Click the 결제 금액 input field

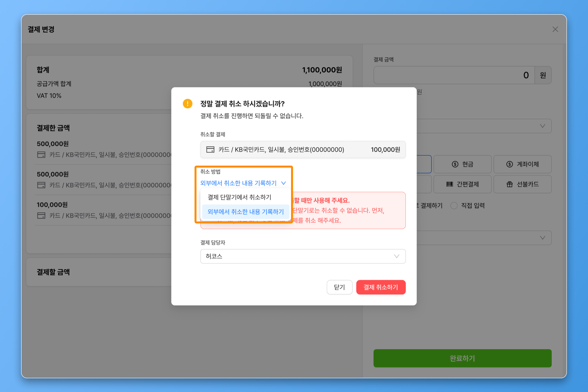pos(454,75)
